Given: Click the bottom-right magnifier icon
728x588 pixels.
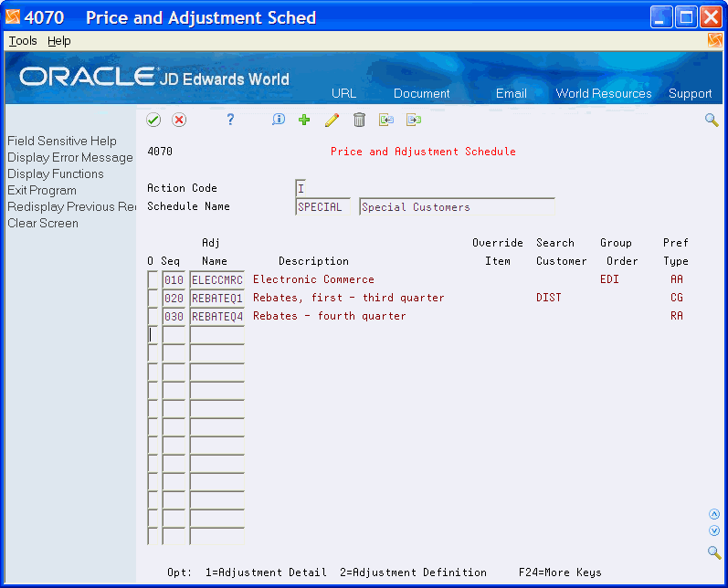Looking at the screenshot, I should tap(714, 552).
